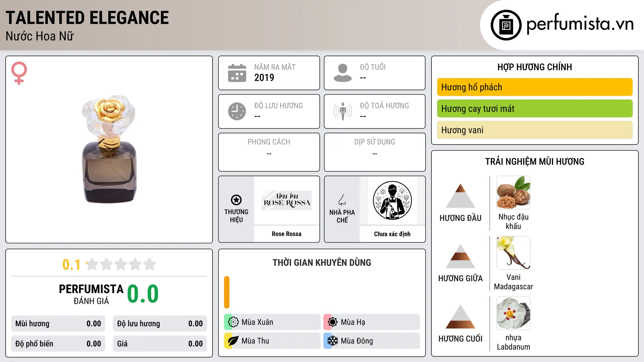Click the Hương đầu pyramid icon
Screen dimensions: 644x362
click(460, 196)
